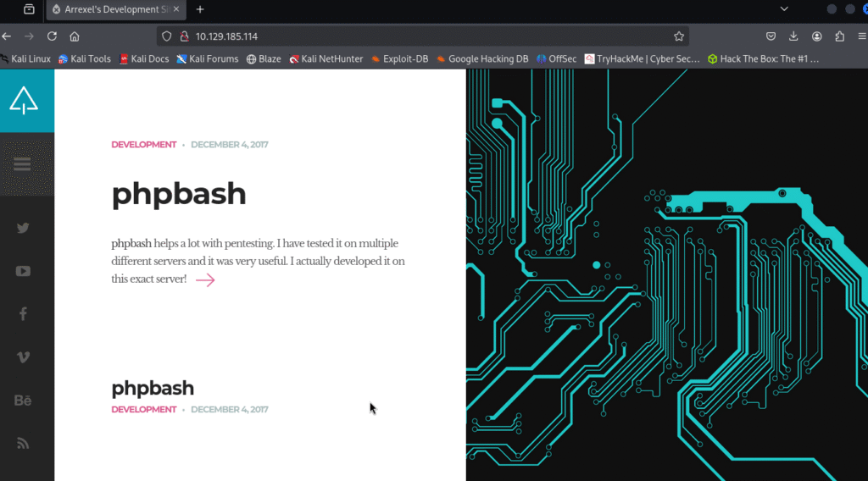Open the second phpbash post heading
Screen dimensions: 868x481
[x=153, y=388]
